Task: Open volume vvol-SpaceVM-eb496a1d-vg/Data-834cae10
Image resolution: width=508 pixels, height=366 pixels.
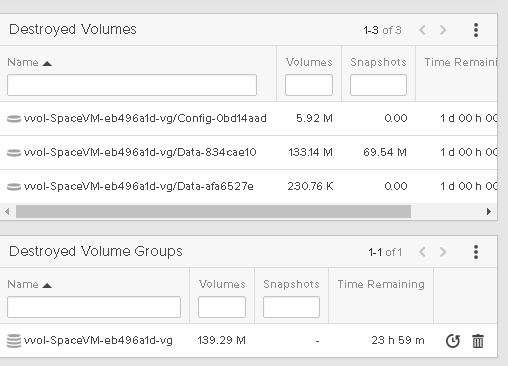Action: pyautogui.click(x=140, y=152)
